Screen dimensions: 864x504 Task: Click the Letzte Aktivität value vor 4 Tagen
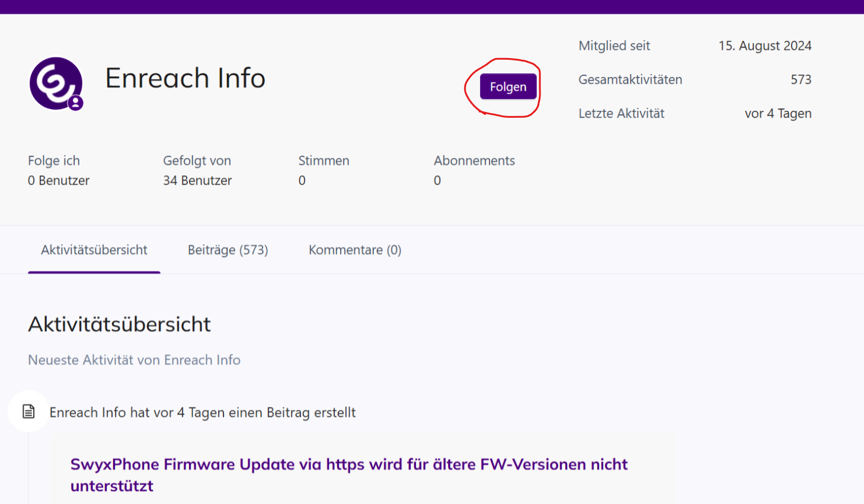tap(777, 113)
